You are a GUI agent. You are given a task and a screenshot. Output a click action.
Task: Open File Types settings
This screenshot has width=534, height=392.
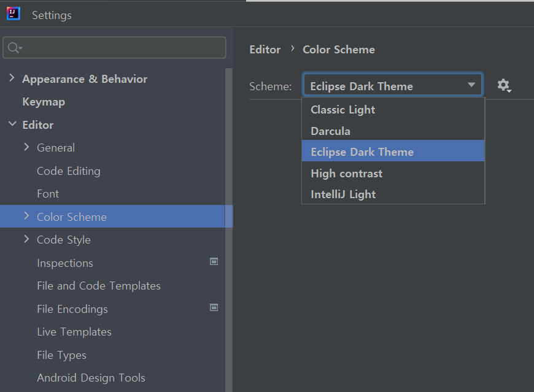tap(61, 355)
